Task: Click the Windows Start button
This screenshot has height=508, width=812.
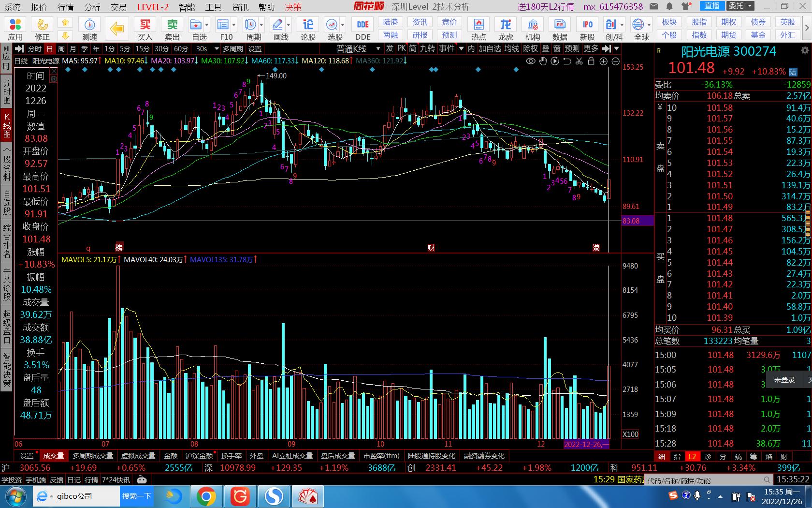Action: [16, 496]
